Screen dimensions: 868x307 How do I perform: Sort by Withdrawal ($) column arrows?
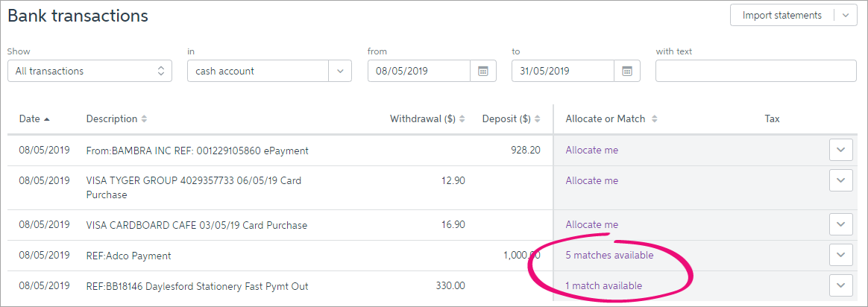click(462, 119)
